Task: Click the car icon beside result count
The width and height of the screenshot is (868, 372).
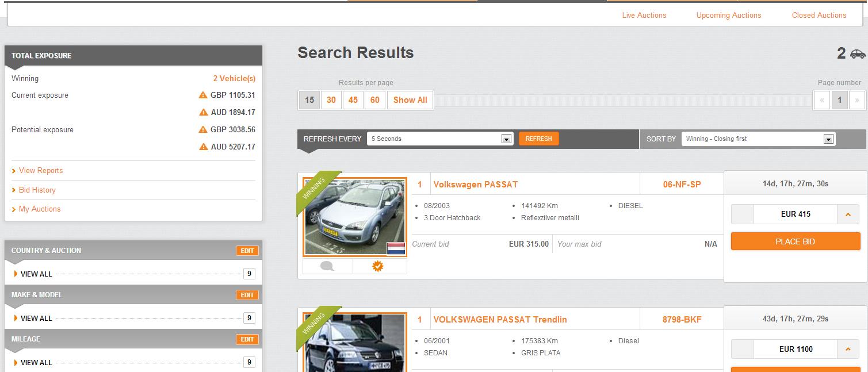Action: tap(858, 54)
